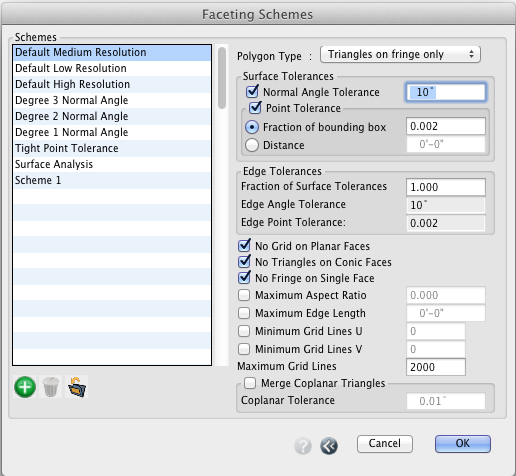Toggle the Point Tolerance checkbox
Image resolution: width=516 pixels, height=476 pixels.
(x=255, y=107)
